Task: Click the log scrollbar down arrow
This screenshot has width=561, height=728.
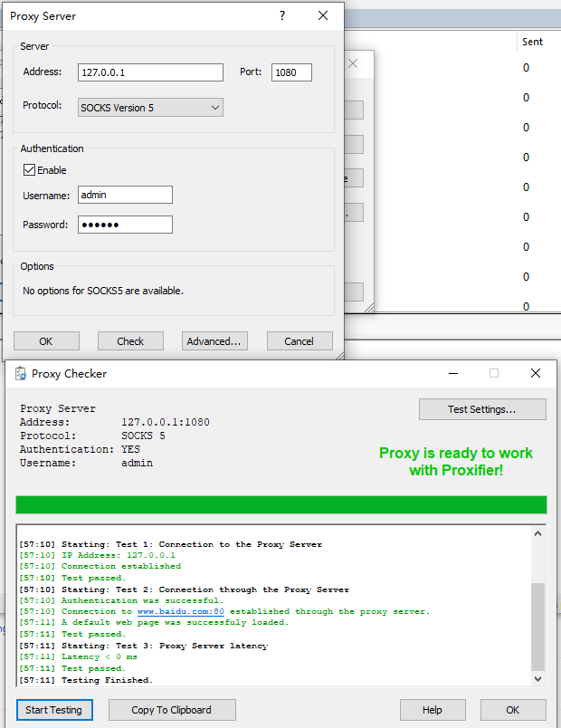Action: 537,679
